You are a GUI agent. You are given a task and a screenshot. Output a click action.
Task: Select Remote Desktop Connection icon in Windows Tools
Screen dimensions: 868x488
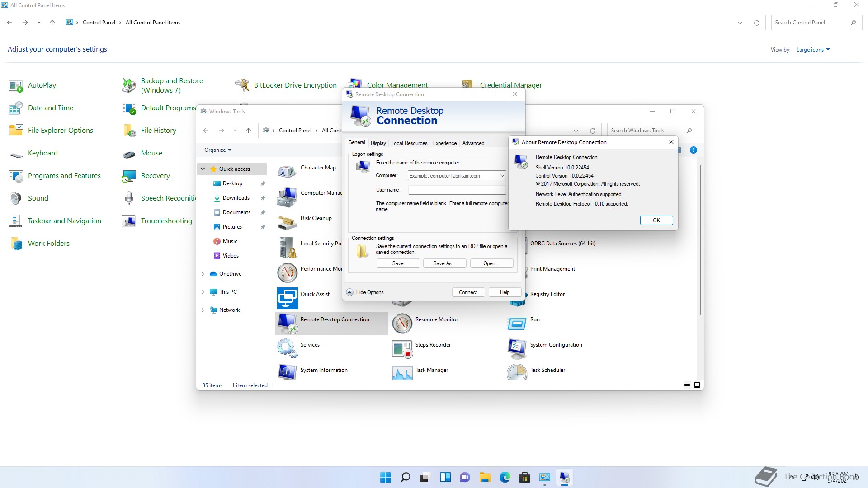[x=288, y=324]
